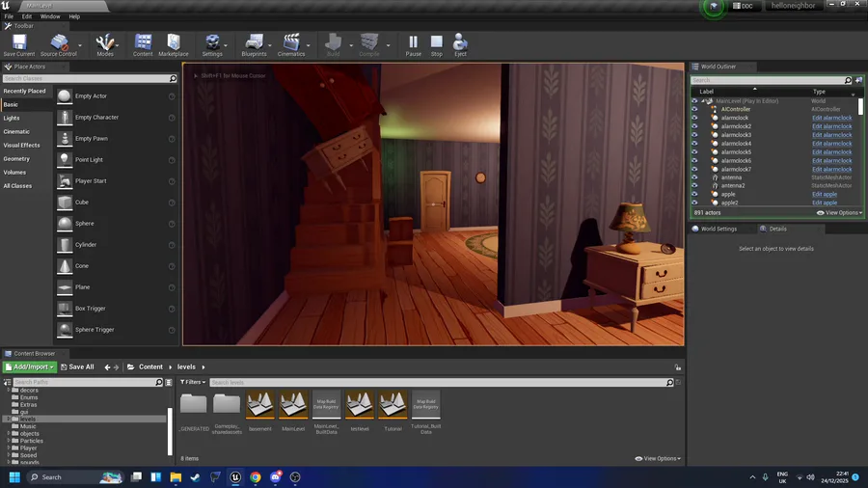Toggle visibility of alarmclock5 actor
Screen dimensions: 868x488
pyautogui.click(x=694, y=152)
